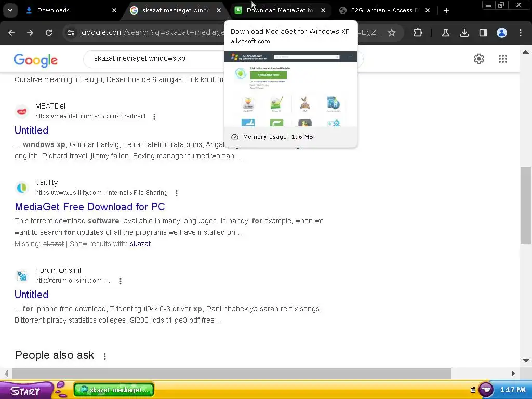Reload the current page

click(49, 33)
